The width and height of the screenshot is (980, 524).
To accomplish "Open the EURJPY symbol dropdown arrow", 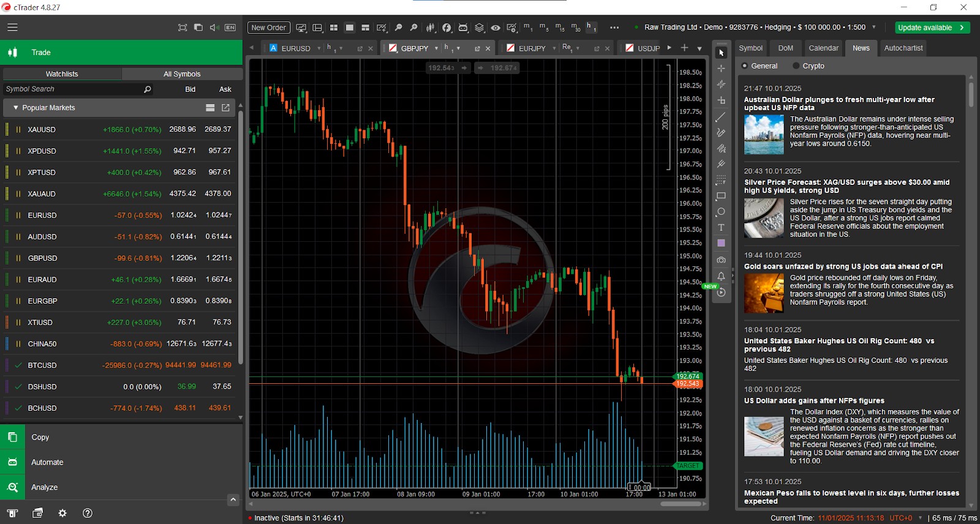I will (554, 48).
